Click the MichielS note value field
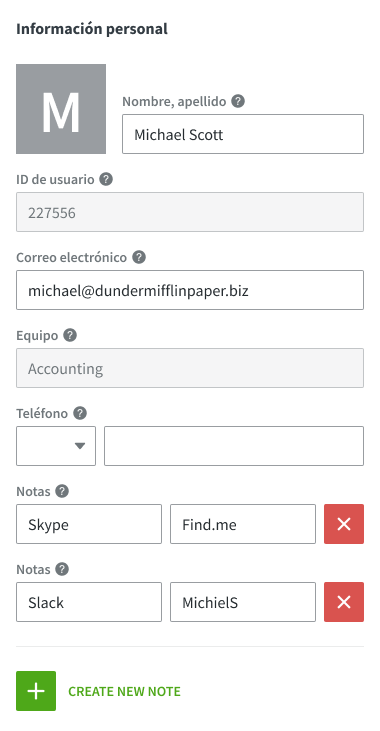Image resolution: width=380 pixels, height=731 pixels. [243, 602]
